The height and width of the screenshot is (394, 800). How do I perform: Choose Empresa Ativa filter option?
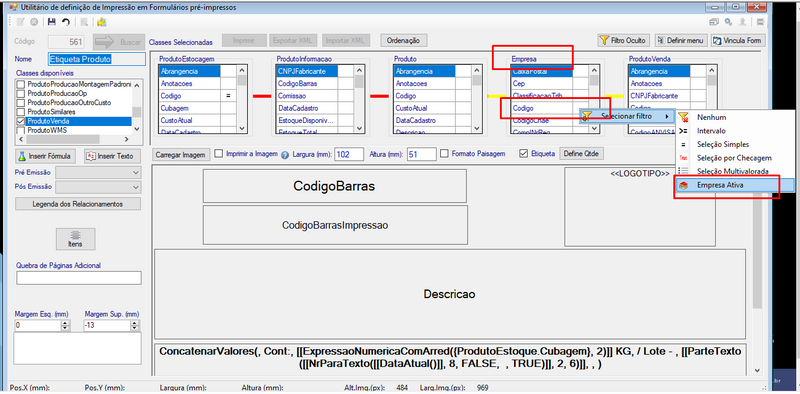[x=735, y=186]
